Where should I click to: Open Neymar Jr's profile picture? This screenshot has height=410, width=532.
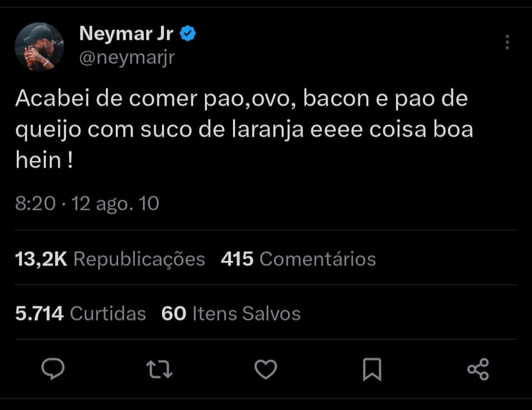39,47
